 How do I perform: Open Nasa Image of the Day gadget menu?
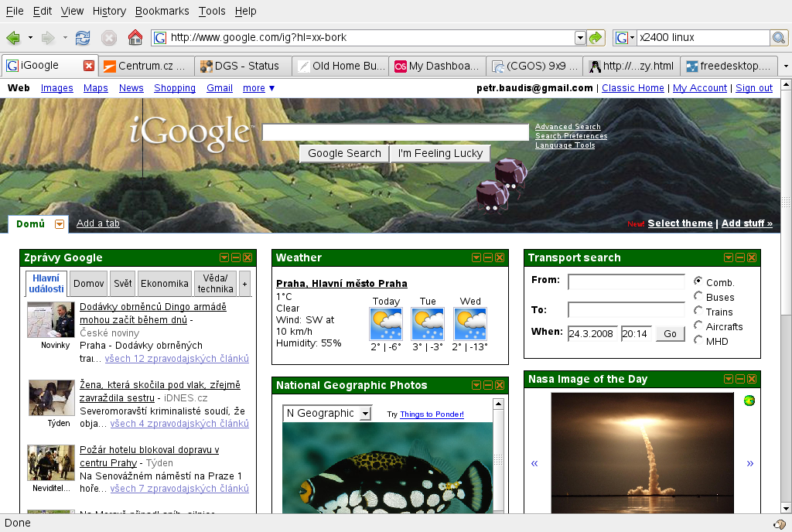click(729, 379)
